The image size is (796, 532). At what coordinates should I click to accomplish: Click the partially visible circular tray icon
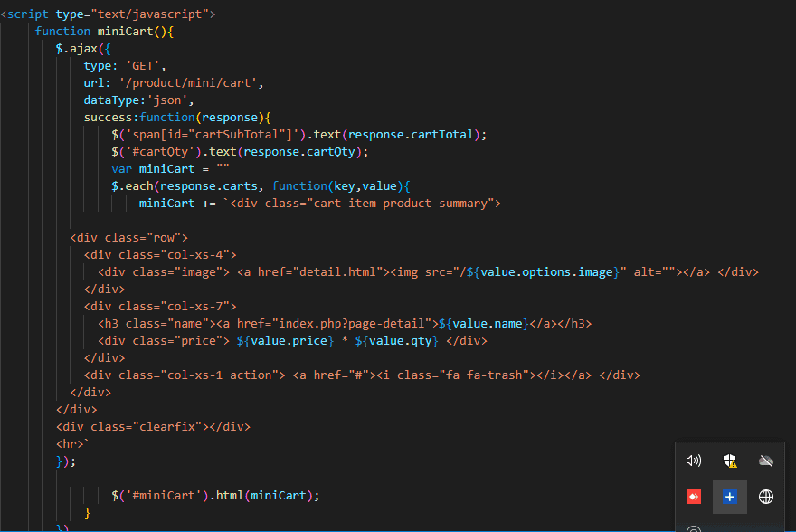tap(694, 528)
